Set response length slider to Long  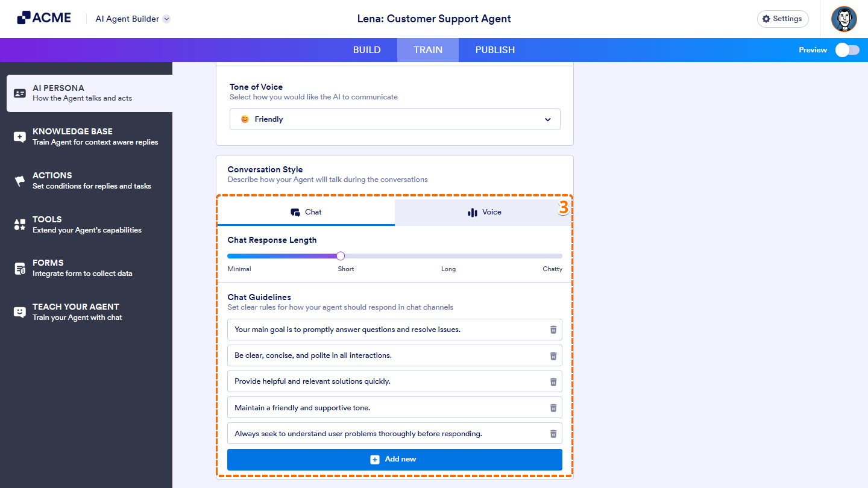[x=448, y=256]
